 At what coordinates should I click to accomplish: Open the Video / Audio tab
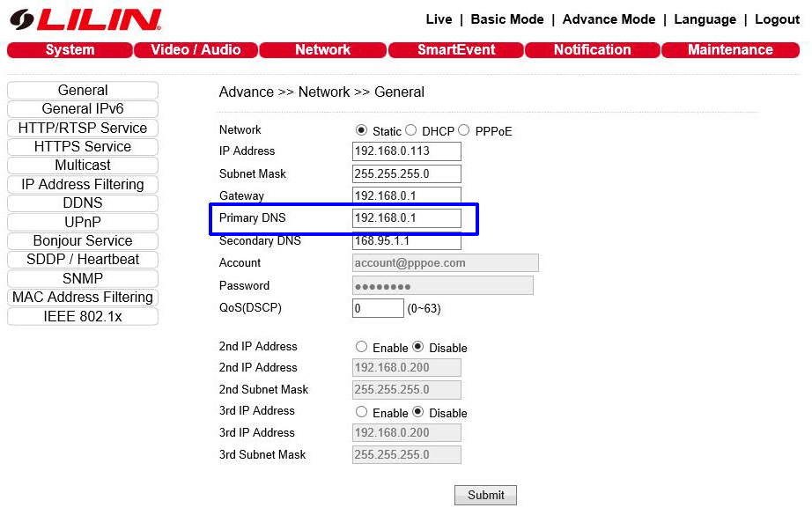pos(196,50)
